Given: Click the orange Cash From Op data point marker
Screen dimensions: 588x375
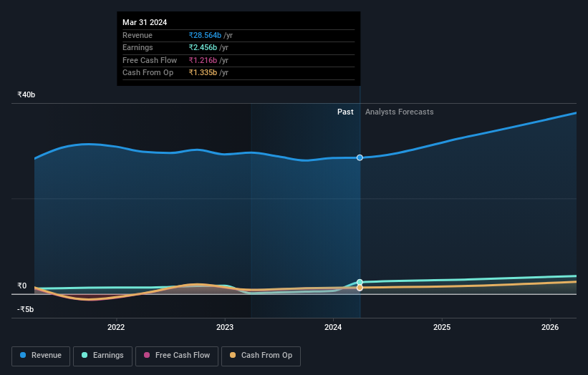Looking at the screenshot, I should [x=360, y=288].
